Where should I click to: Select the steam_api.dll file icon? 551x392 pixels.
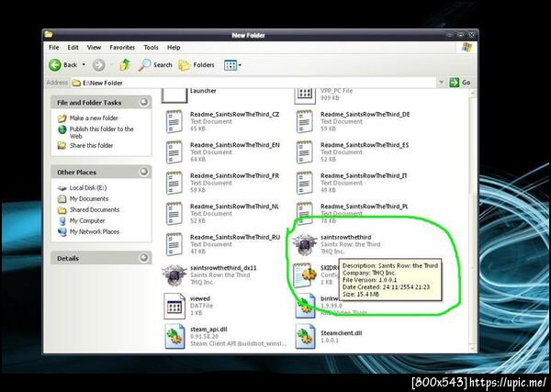click(174, 337)
